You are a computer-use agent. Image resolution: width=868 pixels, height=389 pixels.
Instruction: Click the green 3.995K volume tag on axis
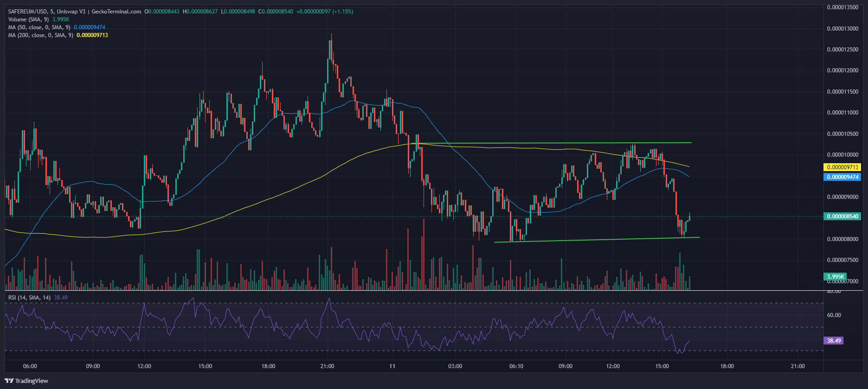pos(835,277)
